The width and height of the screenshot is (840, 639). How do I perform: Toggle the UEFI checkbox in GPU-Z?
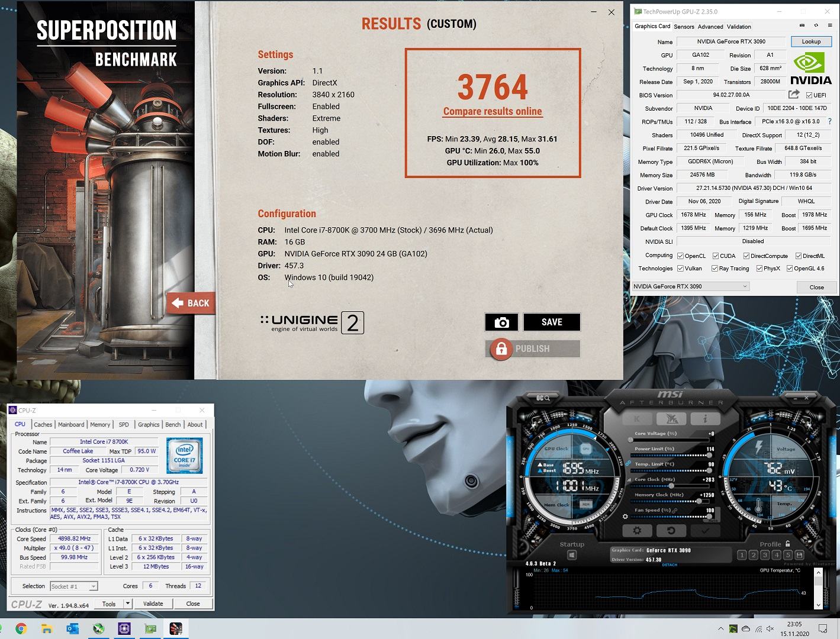click(x=809, y=95)
